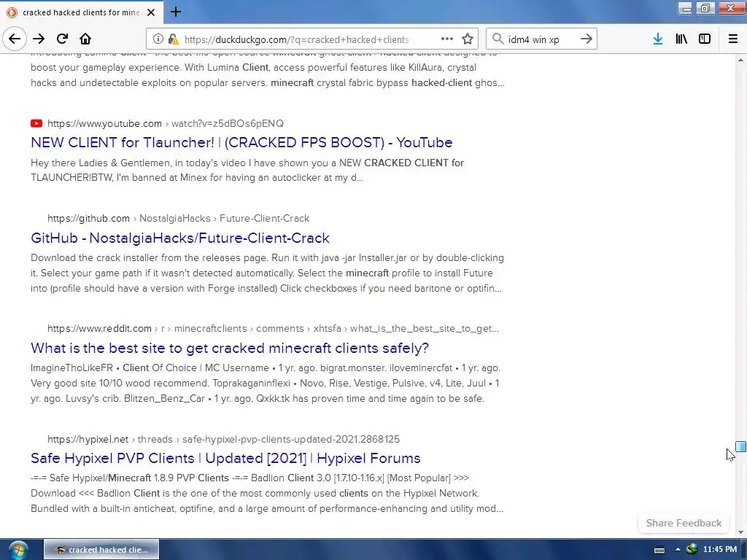This screenshot has width=747, height=560.
Task: Open a new tab with the plus button
Action: pos(175,12)
